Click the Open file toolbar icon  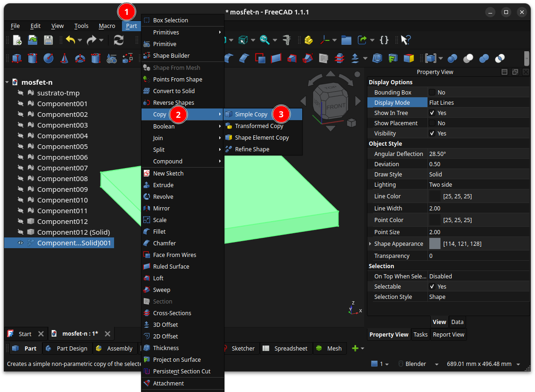(x=33, y=40)
